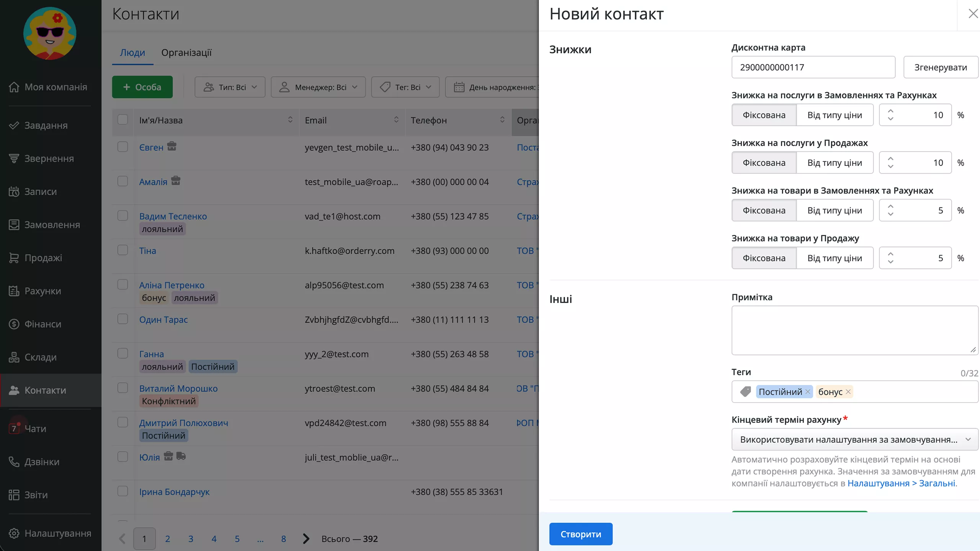Switch to the 'Організації' tab

[x=186, y=53]
